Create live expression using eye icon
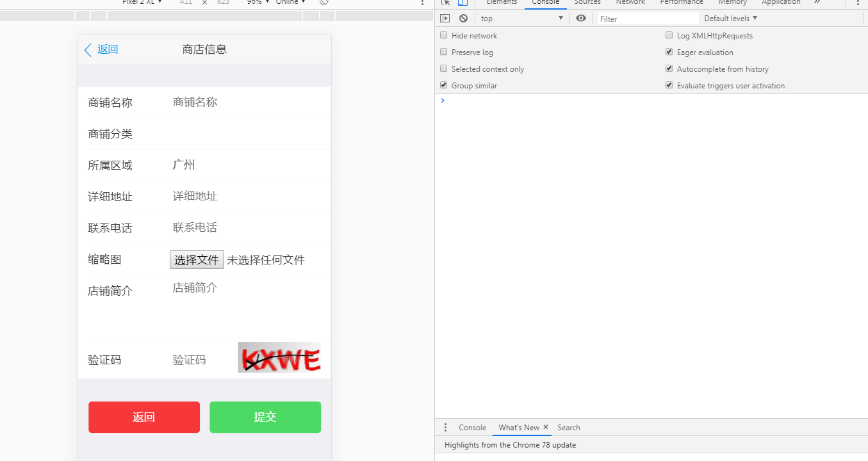868x461 pixels. [x=581, y=18]
